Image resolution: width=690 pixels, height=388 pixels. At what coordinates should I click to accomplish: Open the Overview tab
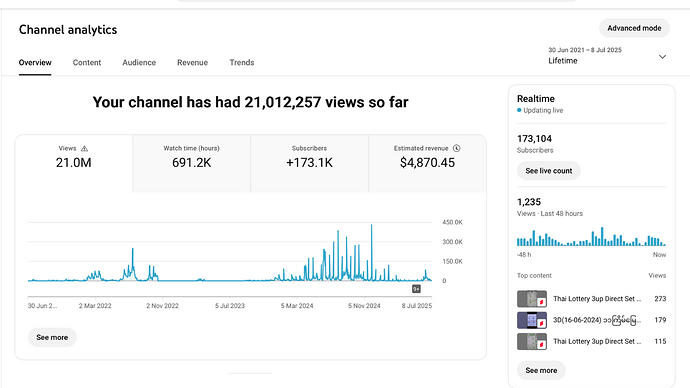pyautogui.click(x=35, y=62)
